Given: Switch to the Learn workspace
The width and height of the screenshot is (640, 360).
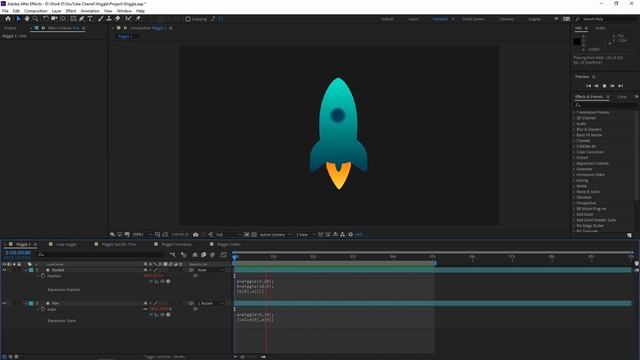Looking at the screenshot, I should (413, 19).
